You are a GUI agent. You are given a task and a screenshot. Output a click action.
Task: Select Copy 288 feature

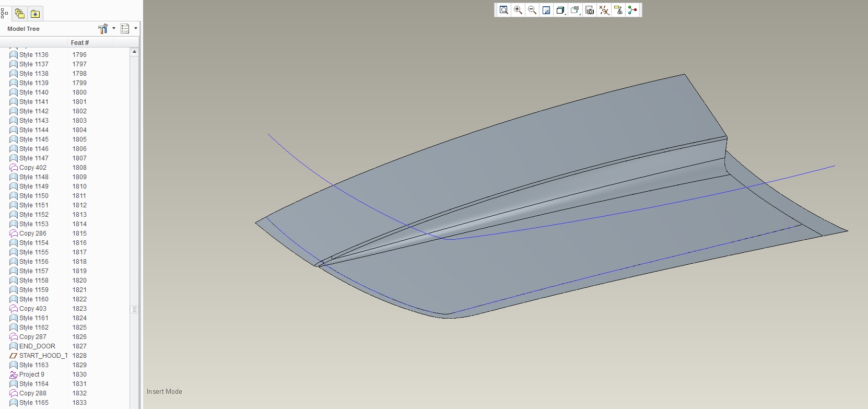point(33,393)
